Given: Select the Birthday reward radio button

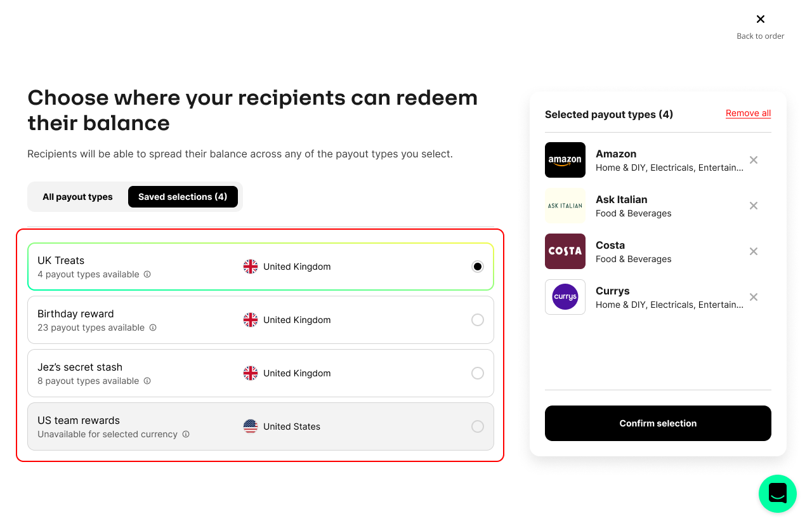Looking at the screenshot, I should [x=478, y=320].
